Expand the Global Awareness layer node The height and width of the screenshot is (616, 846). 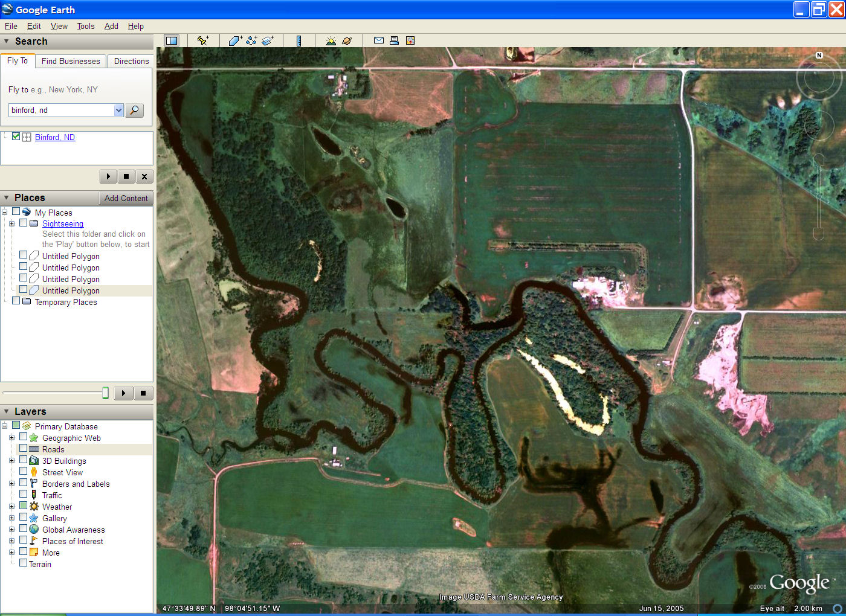click(x=11, y=530)
